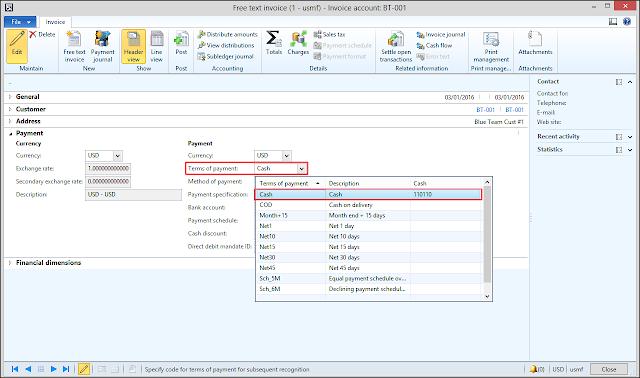Select the Net10 terms row
This screenshot has width=640, height=378.
click(368, 237)
